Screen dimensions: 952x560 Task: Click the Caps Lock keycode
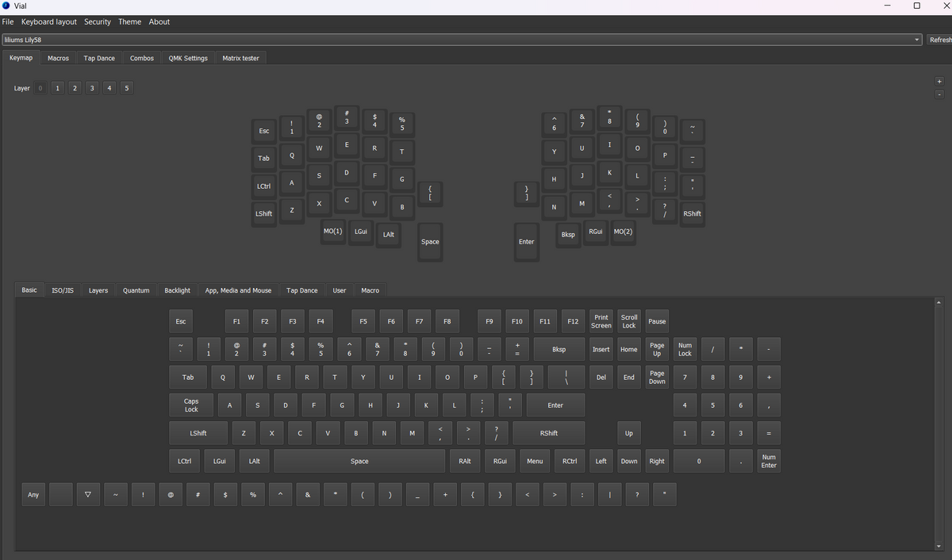click(x=191, y=405)
